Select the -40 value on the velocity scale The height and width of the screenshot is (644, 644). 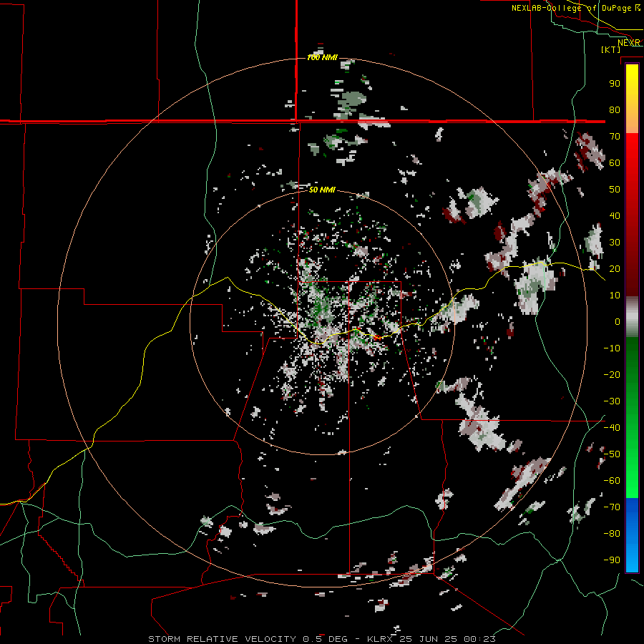(612, 428)
